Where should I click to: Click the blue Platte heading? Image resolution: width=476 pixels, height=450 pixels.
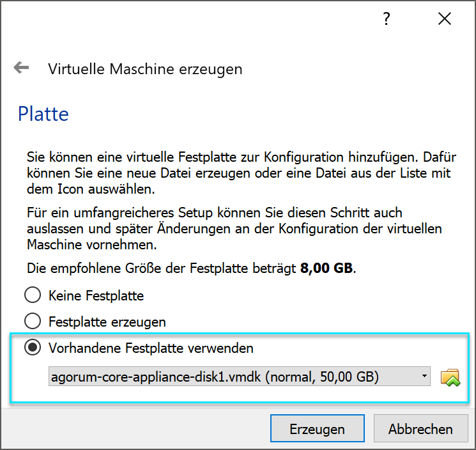pos(43,114)
